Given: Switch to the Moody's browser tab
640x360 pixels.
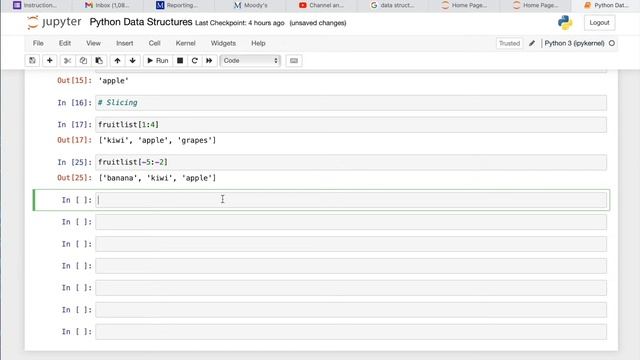Looking at the screenshot, I should click(x=250, y=5).
